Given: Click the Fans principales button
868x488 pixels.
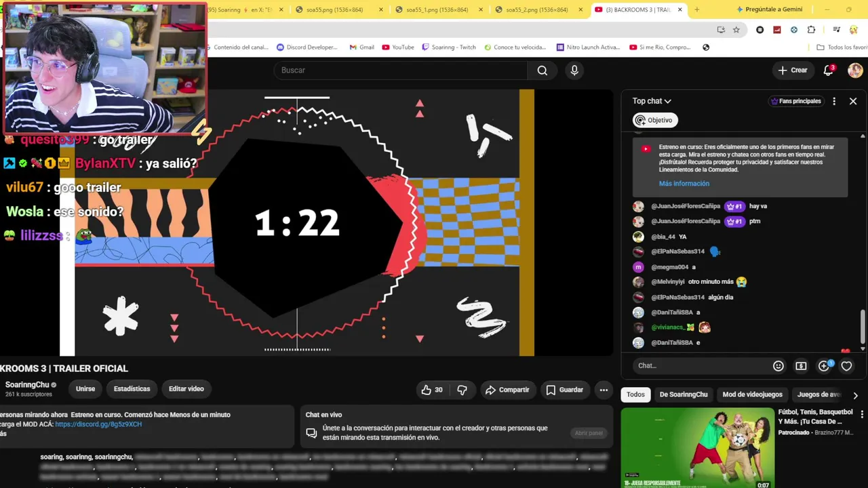Looking at the screenshot, I should click(796, 101).
